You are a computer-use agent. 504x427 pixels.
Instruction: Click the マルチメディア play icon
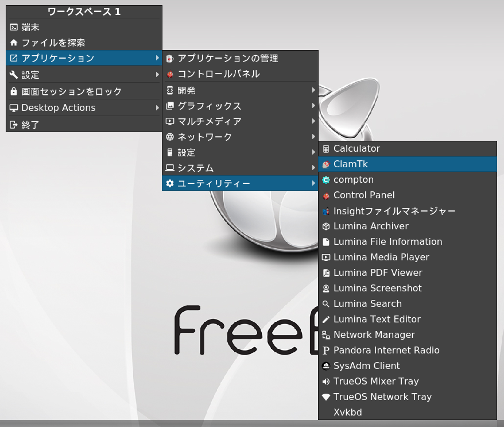click(x=170, y=121)
